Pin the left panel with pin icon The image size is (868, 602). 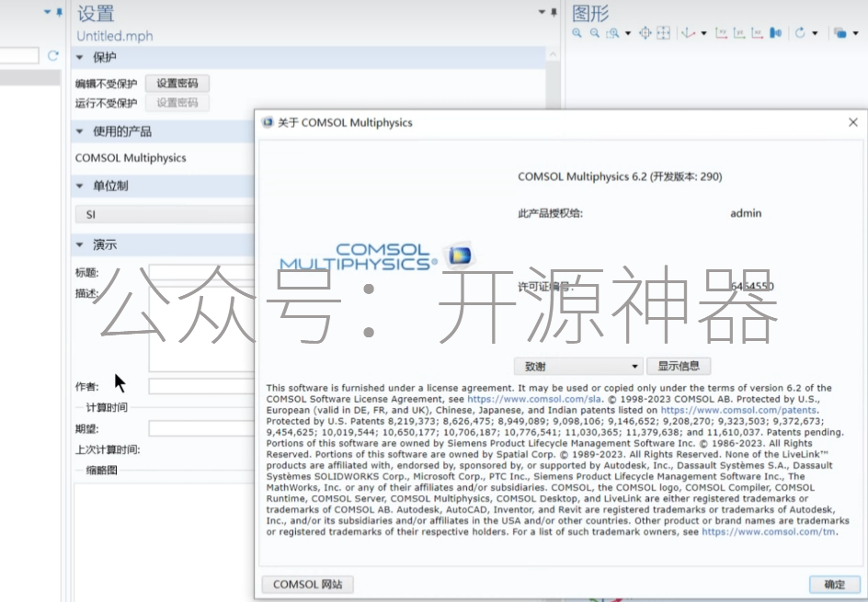click(x=59, y=12)
